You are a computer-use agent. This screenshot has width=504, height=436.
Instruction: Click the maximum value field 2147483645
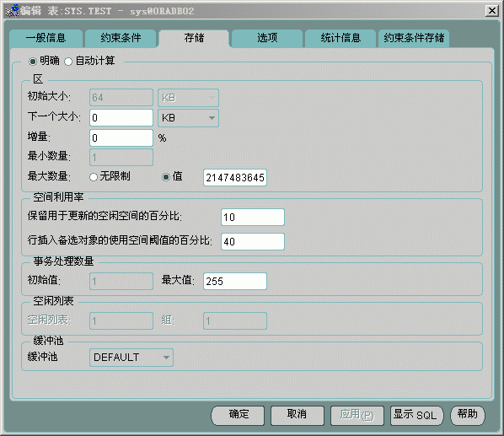235,177
